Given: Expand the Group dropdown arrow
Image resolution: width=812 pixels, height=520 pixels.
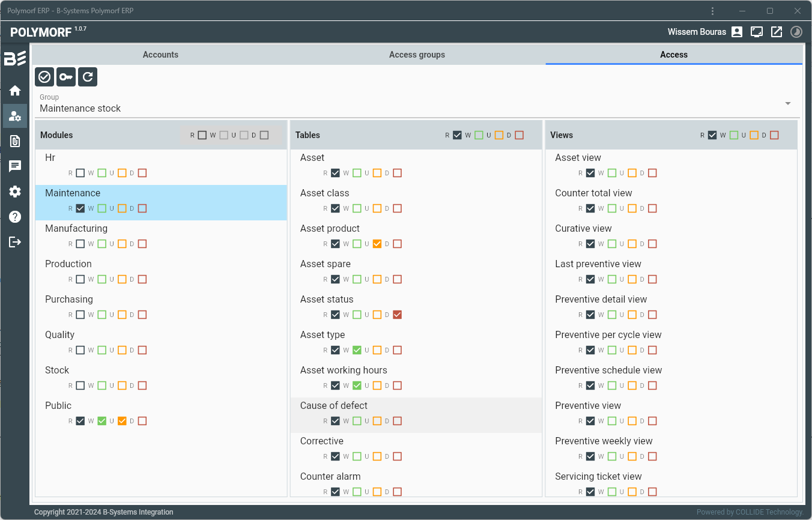Looking at the screenshot, I should point(787,104).
